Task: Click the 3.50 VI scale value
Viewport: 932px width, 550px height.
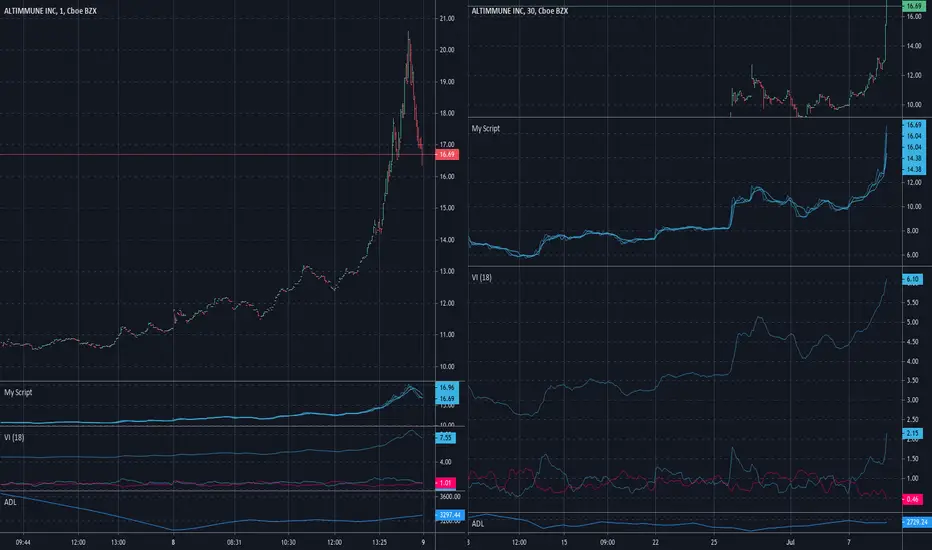Action: (x=912, y=381)
